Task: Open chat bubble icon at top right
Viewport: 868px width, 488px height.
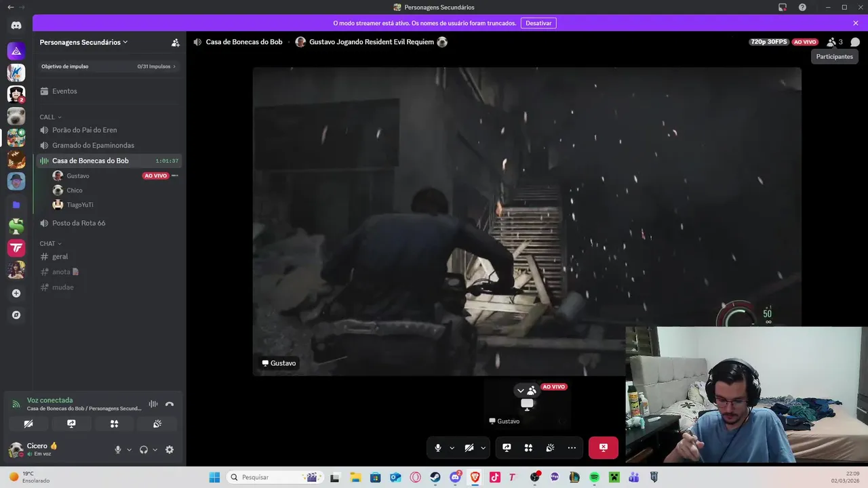Action: tap(855, 42)
